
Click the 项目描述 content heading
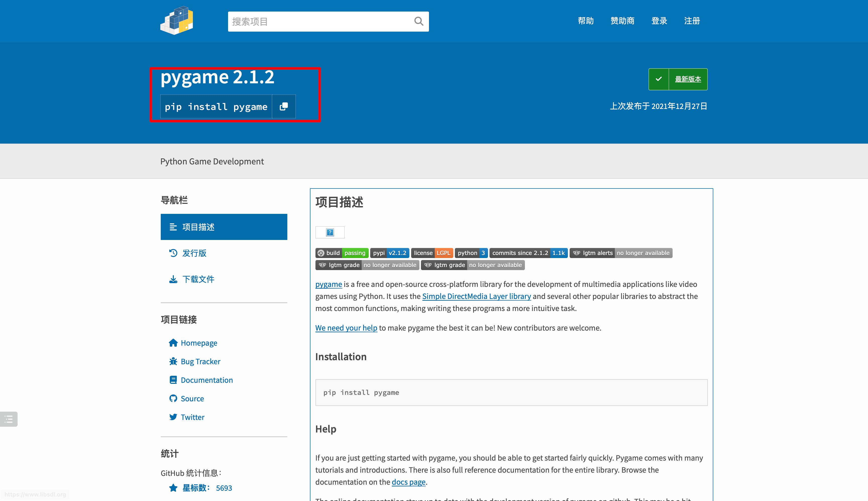(x=339, y=202)
